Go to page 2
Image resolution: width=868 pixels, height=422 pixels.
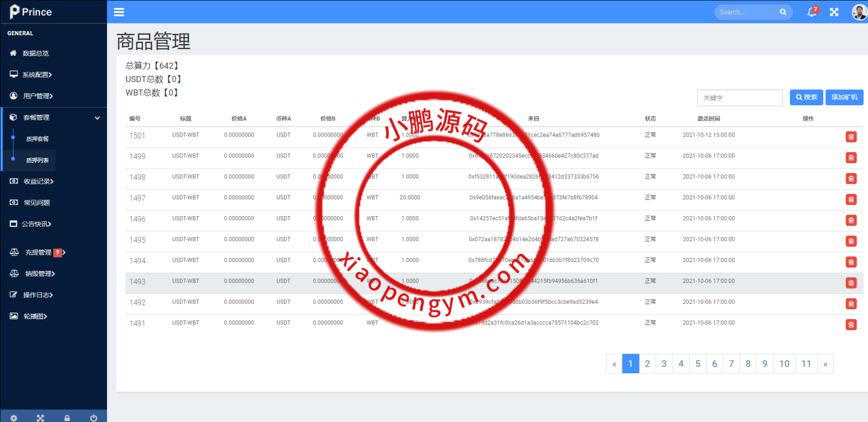tap(647, 364)
